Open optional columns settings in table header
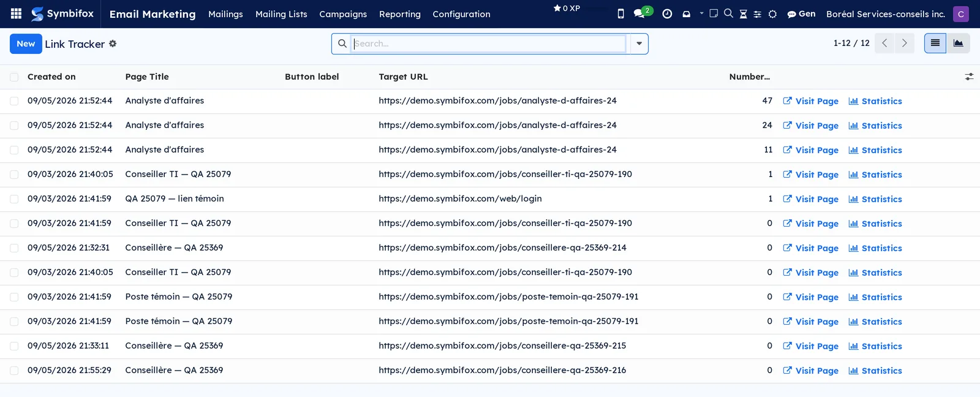This screenshot has width=980, height=397. pyautogui.click(x=969, y=77)
